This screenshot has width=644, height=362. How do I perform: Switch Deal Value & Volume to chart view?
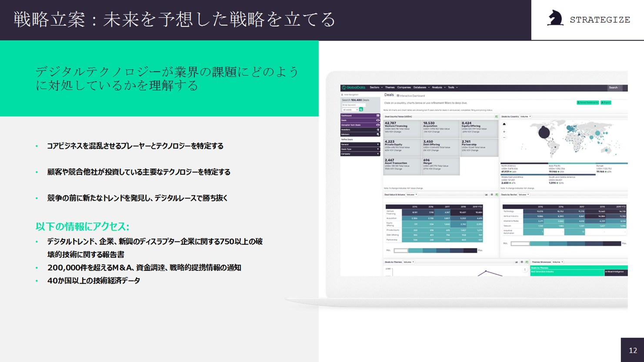coord(486,195)
